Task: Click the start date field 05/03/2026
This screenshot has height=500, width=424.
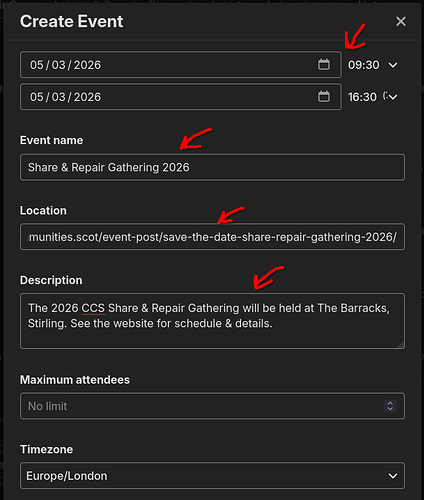Action: tap(181, 65)
